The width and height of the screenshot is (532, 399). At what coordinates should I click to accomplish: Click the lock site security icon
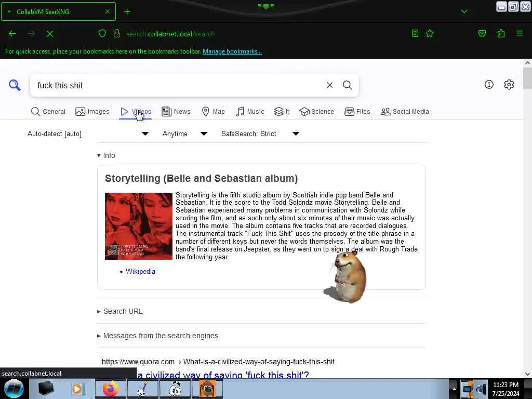coord(117,33)
